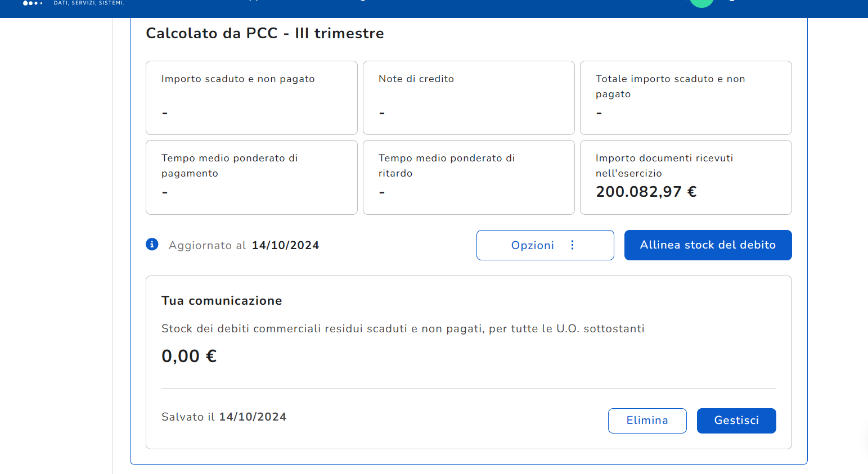Click the 0,00 € stock value

[189, 356]
